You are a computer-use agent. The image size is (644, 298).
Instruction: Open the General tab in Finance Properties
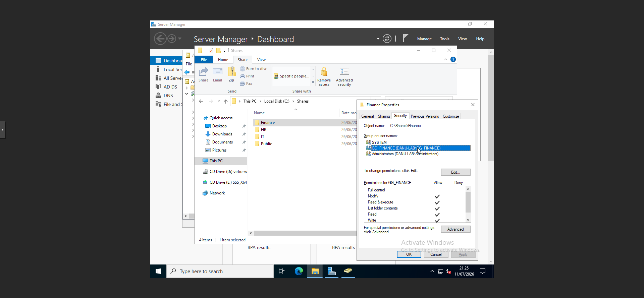click(x=368, y=116)
